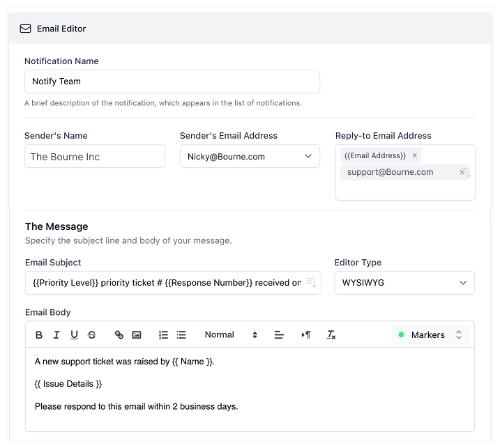This screenshot has height=448, width=500.
Task: Remove the {{Email Address}} reply-to tag
Action: pos(415,155)
